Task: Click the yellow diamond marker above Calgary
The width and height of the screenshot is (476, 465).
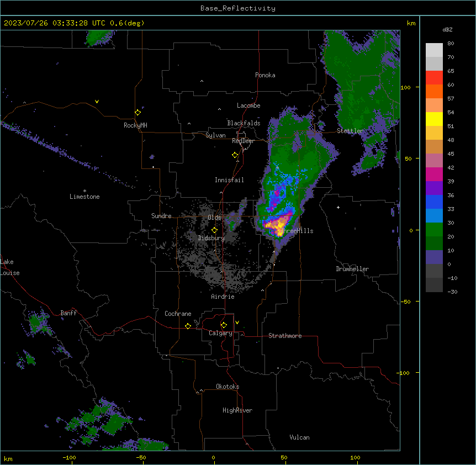Action: point(224,325)
